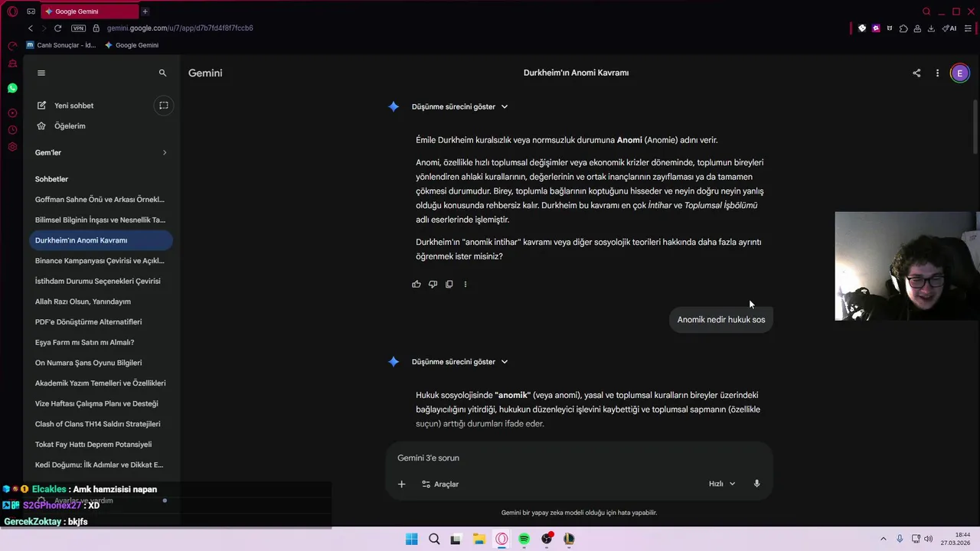The width and height of the screenshot is (980, 551).
Task: Open the account avatar E
Action: point(959,73)
